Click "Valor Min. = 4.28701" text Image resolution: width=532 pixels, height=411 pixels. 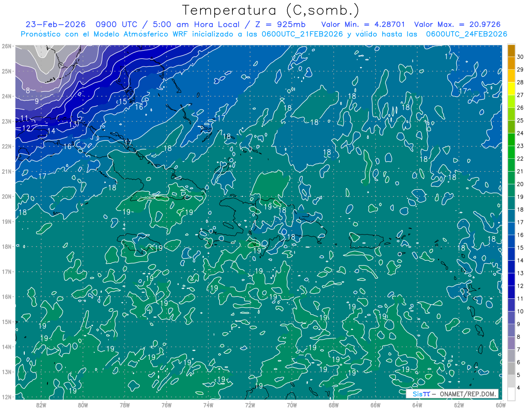click(x=364, y=24)
